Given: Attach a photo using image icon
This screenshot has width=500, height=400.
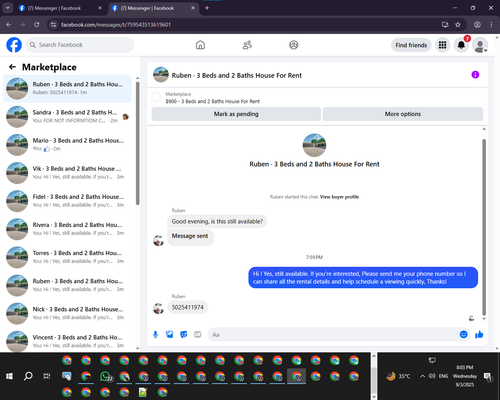Looking at the screenshot, I should pyautogui.click(x=170, y=334).
